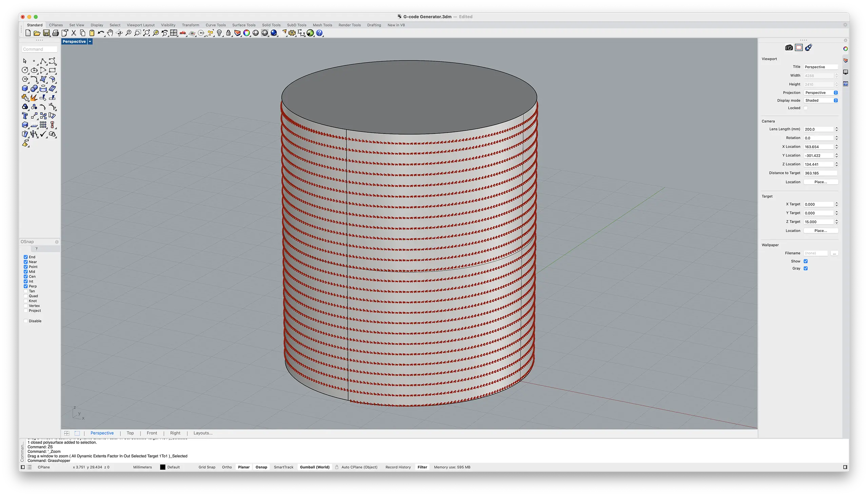This screenshot has height=496, width=868.
Task: Open the Mesh Tools tab
Action: [322, 25]
